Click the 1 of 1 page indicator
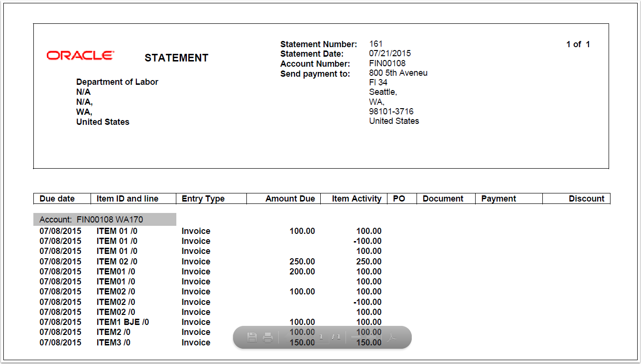This screenshot has width=641, height=364. click(x=578, y=44)
